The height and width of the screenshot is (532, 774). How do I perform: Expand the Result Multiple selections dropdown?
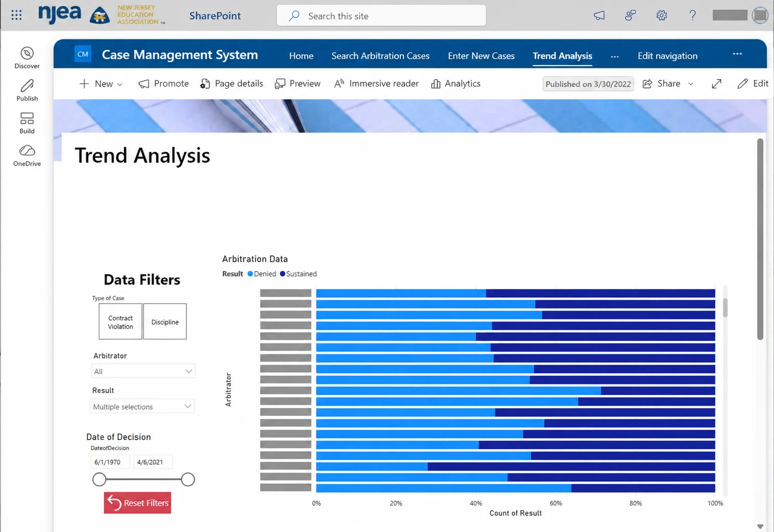click(143, 406)
